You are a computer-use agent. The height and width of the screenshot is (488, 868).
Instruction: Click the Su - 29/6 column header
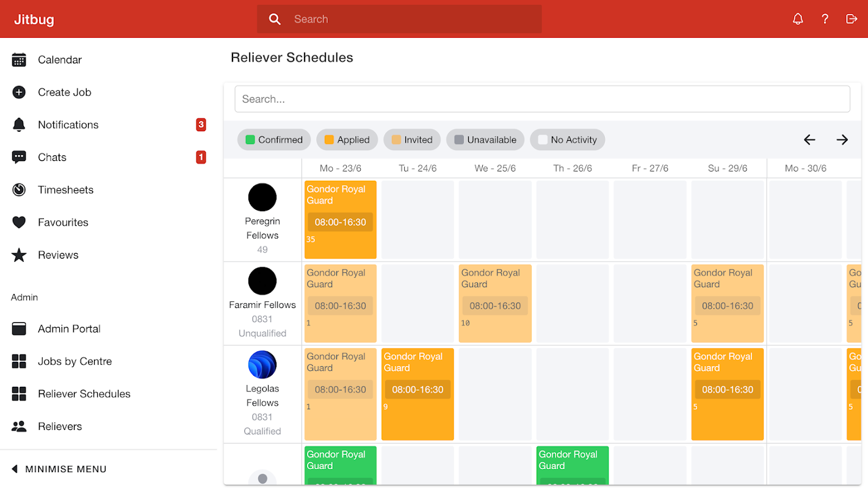point(728,168)
